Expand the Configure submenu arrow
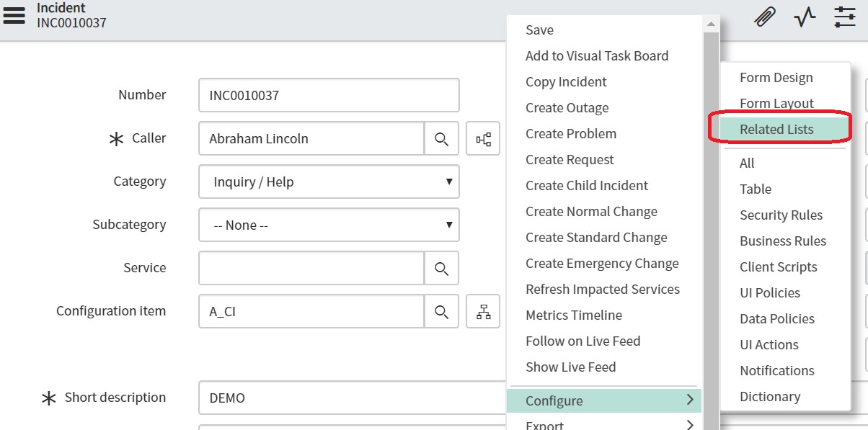 689,400
